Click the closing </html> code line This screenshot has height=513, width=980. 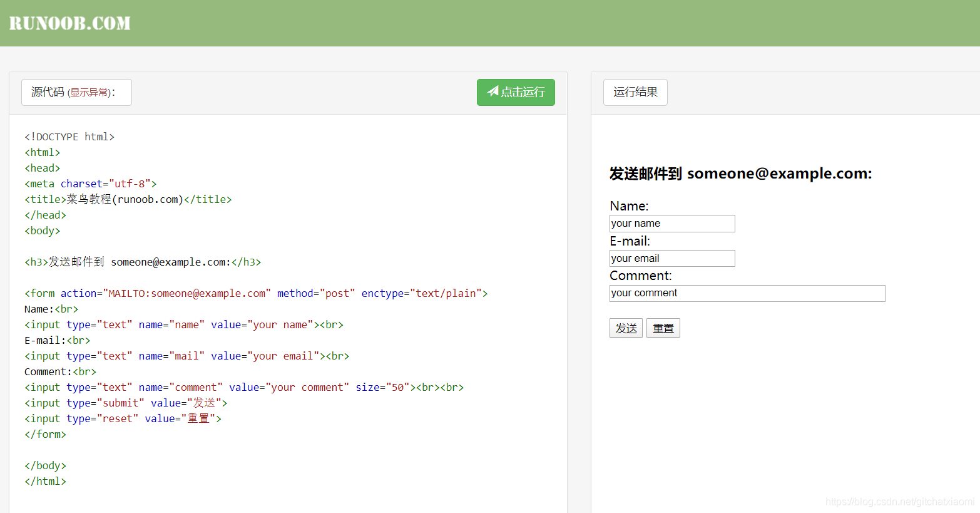pos(46,481)
